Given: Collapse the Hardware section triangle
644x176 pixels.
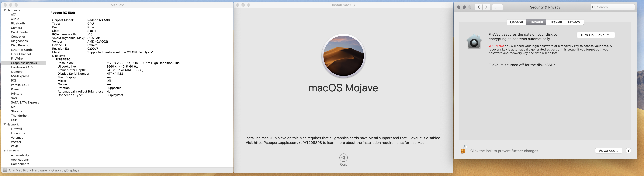Looking at the screenshot, I should (5, 10).
